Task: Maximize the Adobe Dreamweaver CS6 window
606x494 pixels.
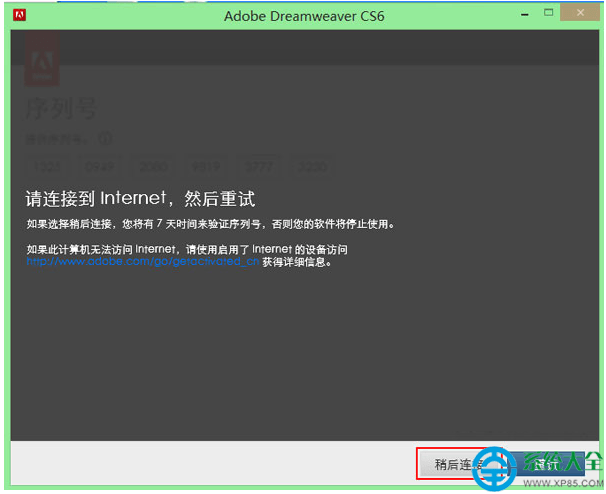Action: click(548, 13)
